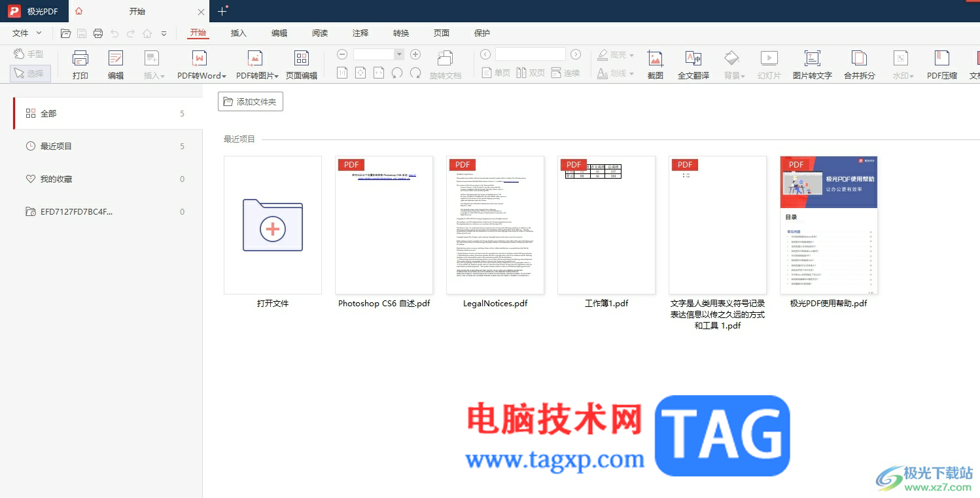Switch to the Start (开始) ribbon tab

pyautogui.click(x=198, y=33)
